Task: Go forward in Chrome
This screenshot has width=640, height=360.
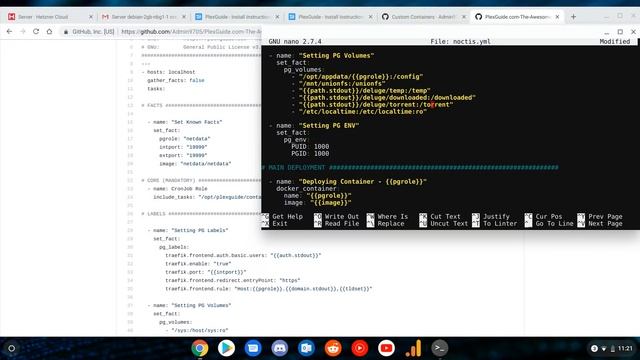Action: click(23, 31)
